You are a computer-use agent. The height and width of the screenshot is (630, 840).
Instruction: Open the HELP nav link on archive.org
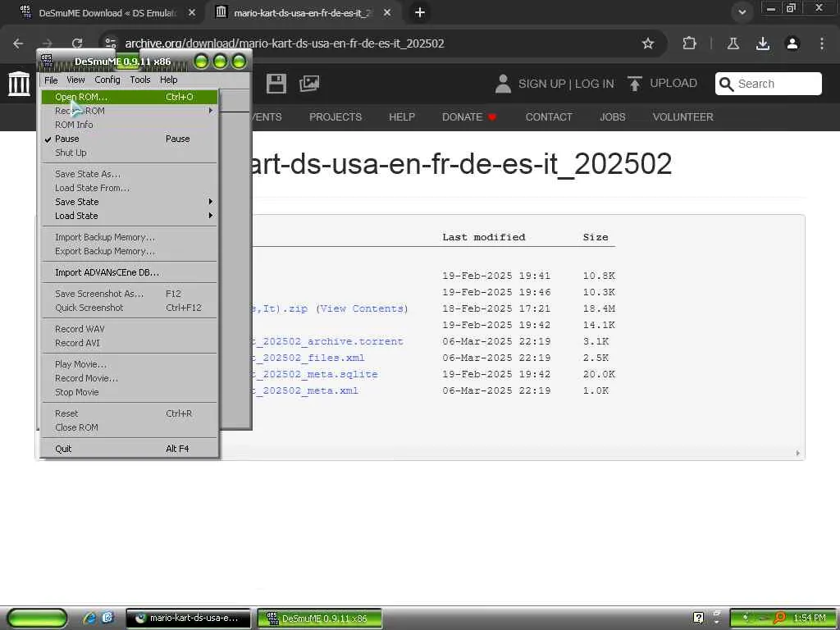pyautogui.click(x=402, y=116)
